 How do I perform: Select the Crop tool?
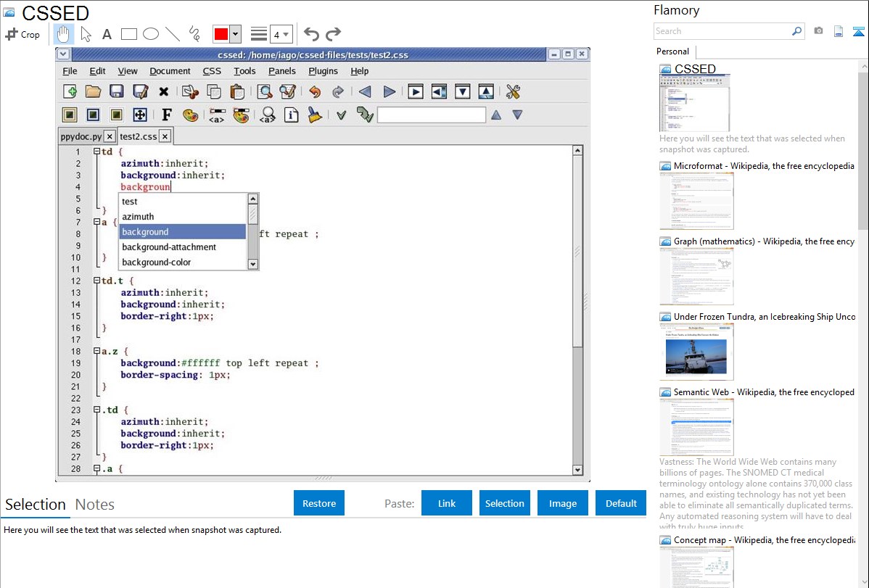pyautogui.click(x=22, y=34)
